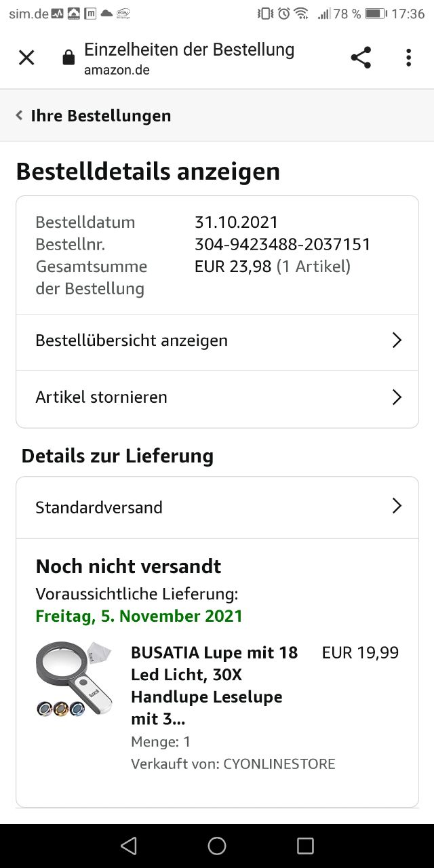
Task: Expand Standardversand chevron
Action: point(397,506)
